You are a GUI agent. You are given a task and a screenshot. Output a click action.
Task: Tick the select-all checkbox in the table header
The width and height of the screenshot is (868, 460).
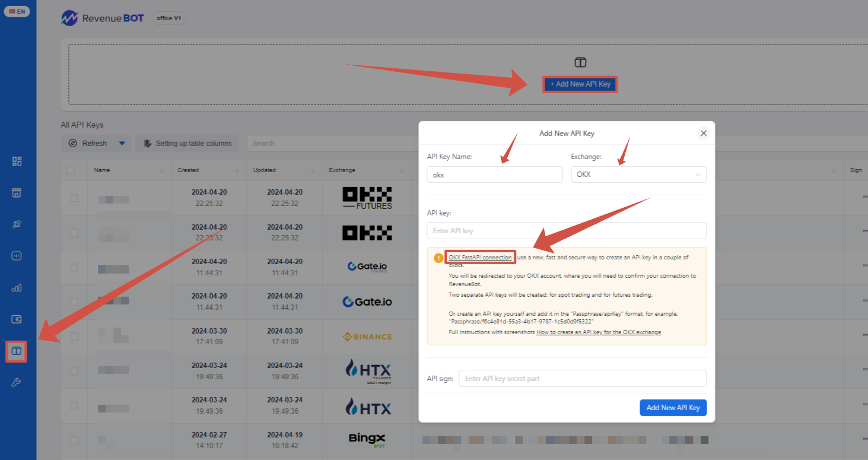[71, 170]
